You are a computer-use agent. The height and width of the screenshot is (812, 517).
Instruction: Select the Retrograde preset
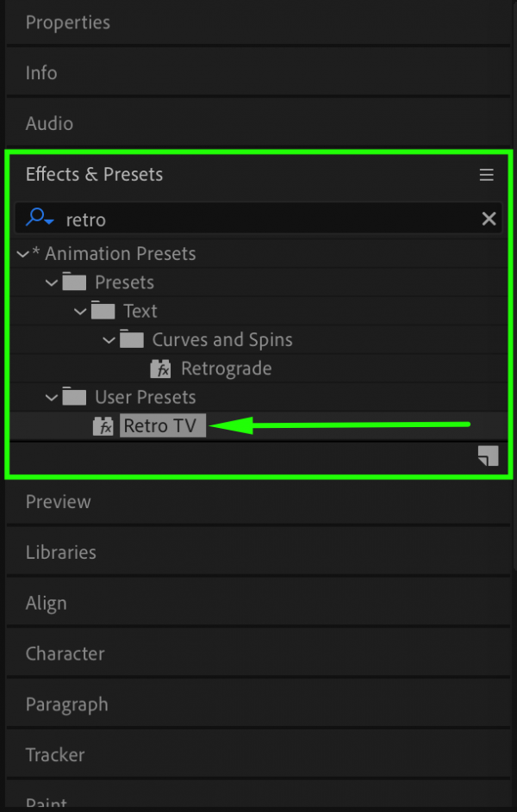pyautogui.click(x=227, y=369)
